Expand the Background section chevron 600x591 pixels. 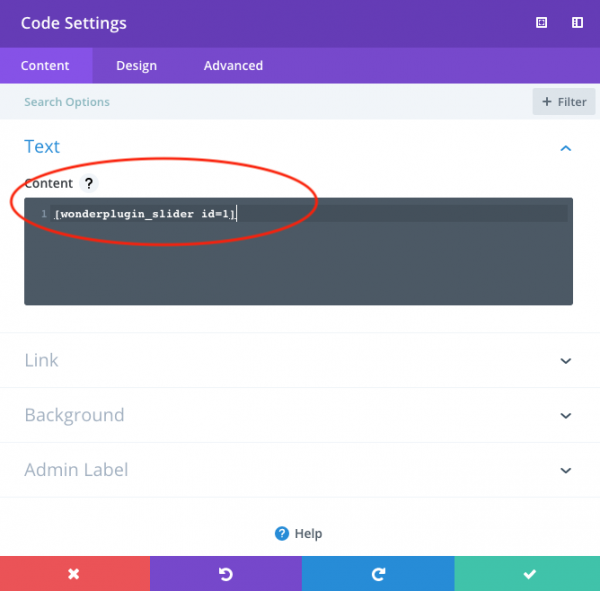click(565, 416)
